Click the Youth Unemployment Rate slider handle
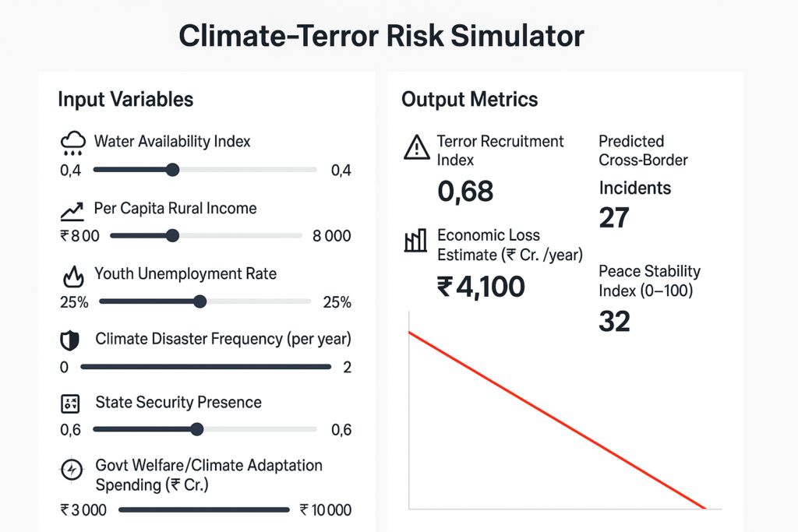The image size is (798, 532). [x=199, y=301]
